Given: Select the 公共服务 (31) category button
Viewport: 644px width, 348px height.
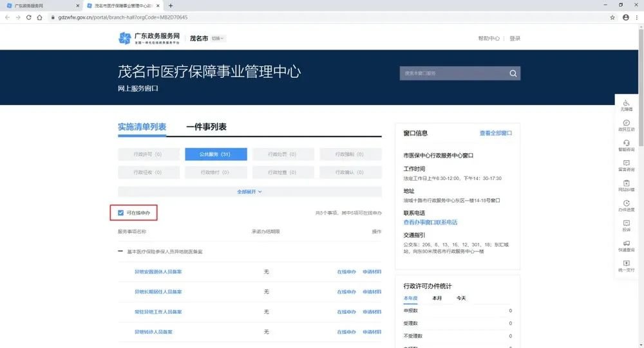Looking at the screenshot, I should coord(216,154).
